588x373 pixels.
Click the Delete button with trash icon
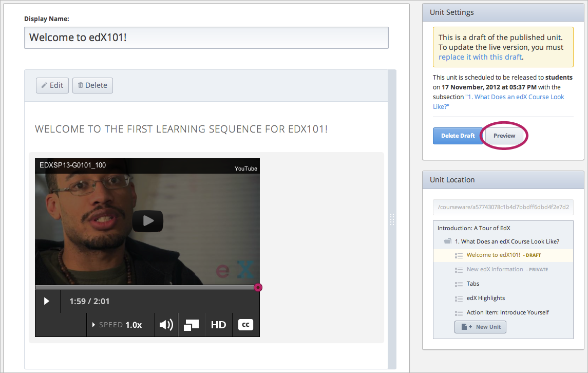(92, 85)
